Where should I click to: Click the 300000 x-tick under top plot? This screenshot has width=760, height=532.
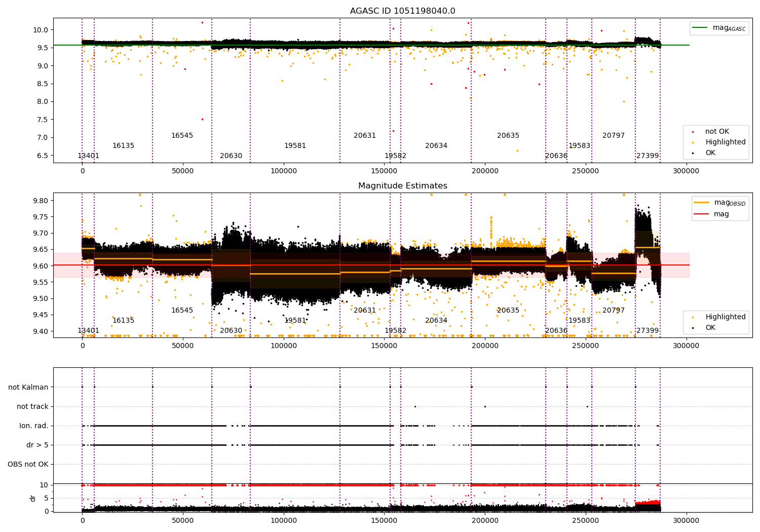pyautogui.click(x=686, y=171)
